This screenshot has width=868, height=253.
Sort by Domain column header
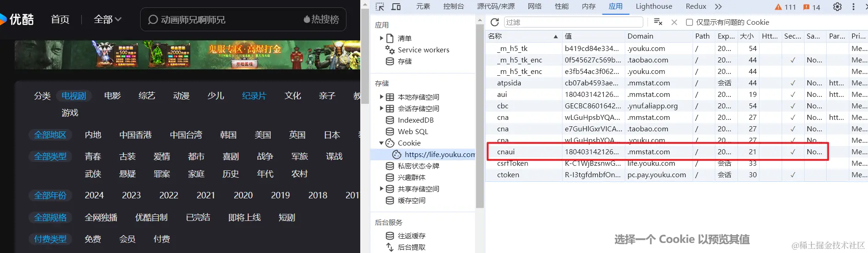click(x=658, y=36)
